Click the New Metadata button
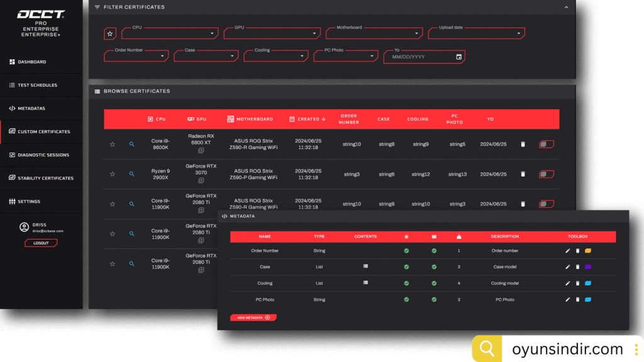The height and width of the screenshot is (362, 644). tap(253, 318)
